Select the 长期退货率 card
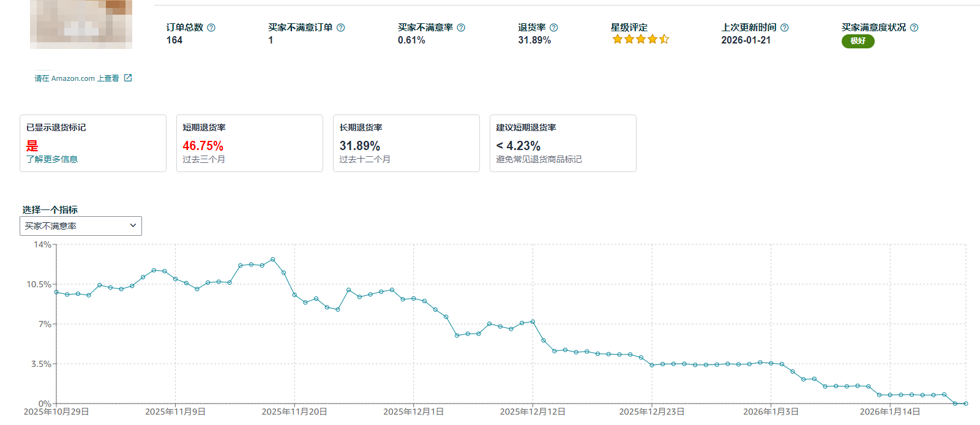 406,143
